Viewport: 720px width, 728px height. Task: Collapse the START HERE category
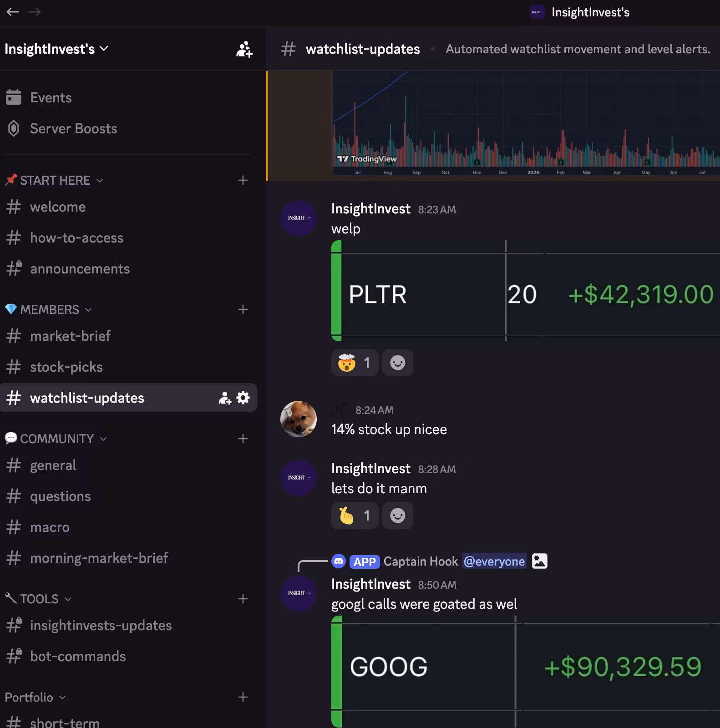pos(55,180)
